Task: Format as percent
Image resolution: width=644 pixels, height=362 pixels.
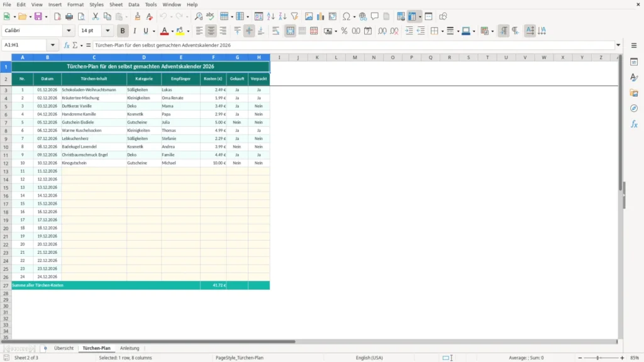Action: [344, 31]
